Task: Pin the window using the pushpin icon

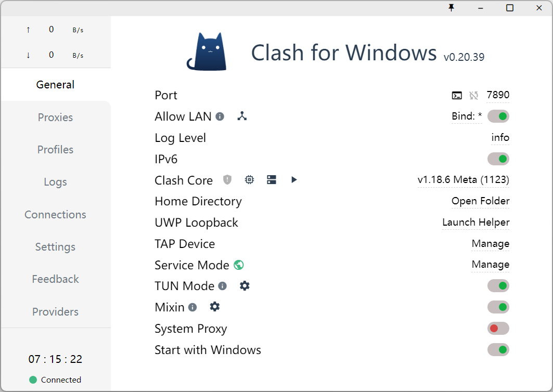Action: (452, 8)
